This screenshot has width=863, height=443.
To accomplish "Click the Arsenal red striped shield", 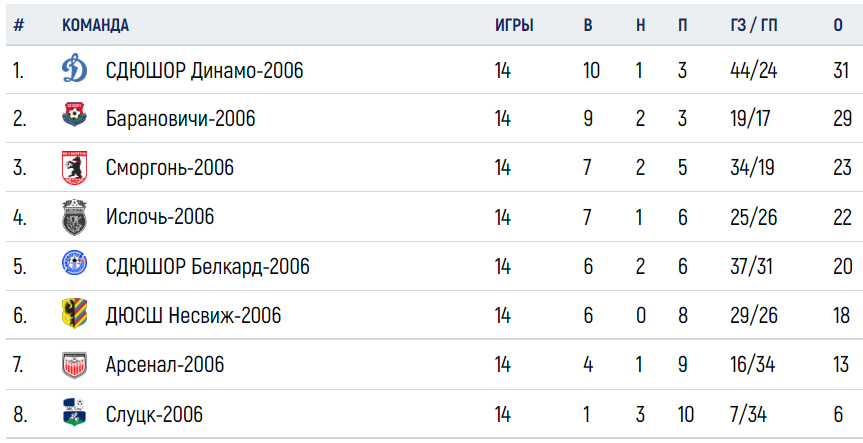I will [x=74, y=365].
